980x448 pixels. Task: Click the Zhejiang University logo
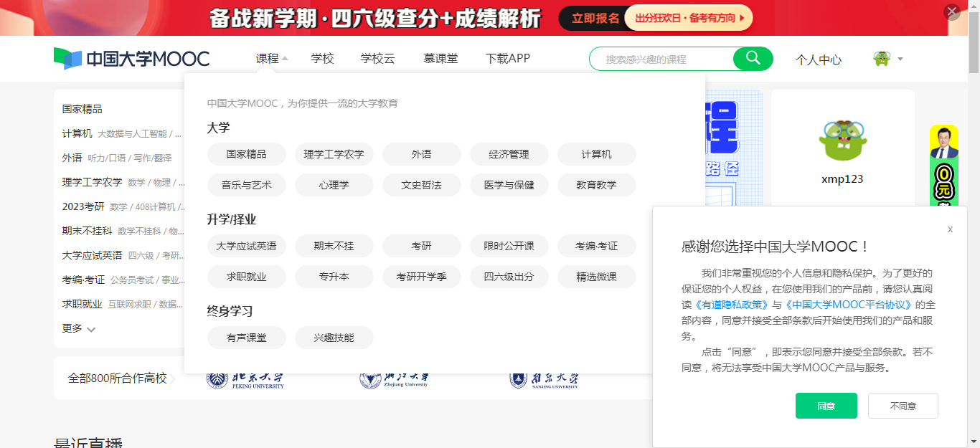(395, 380)
